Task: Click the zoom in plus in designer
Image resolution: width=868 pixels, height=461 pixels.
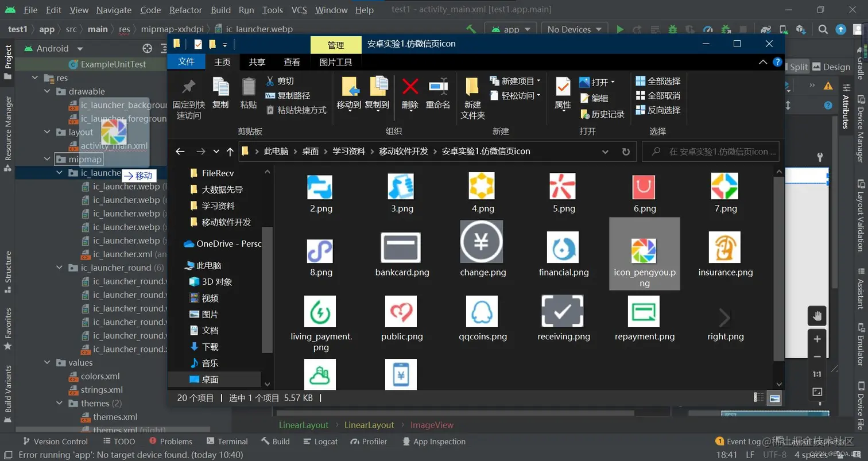Action: [817, 339]
